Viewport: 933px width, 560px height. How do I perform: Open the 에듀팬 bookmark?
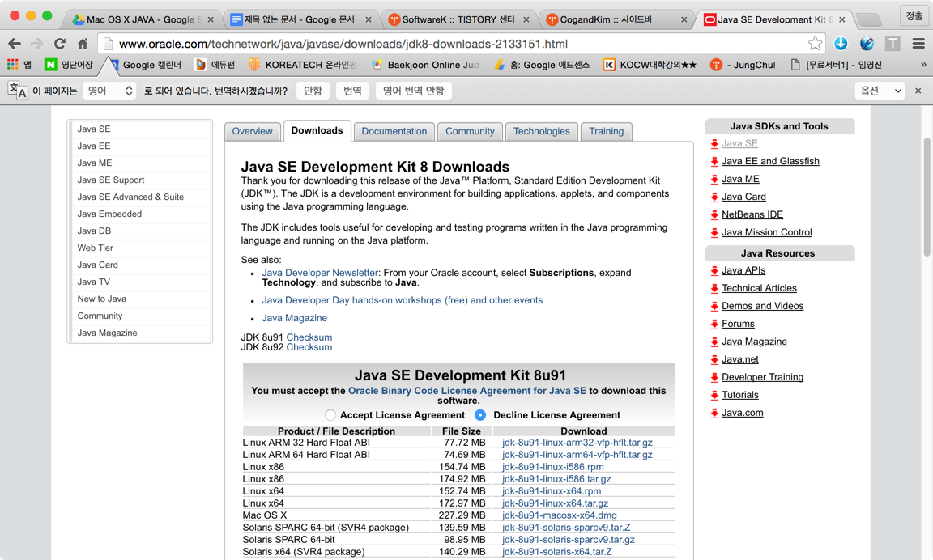(215, 65)
